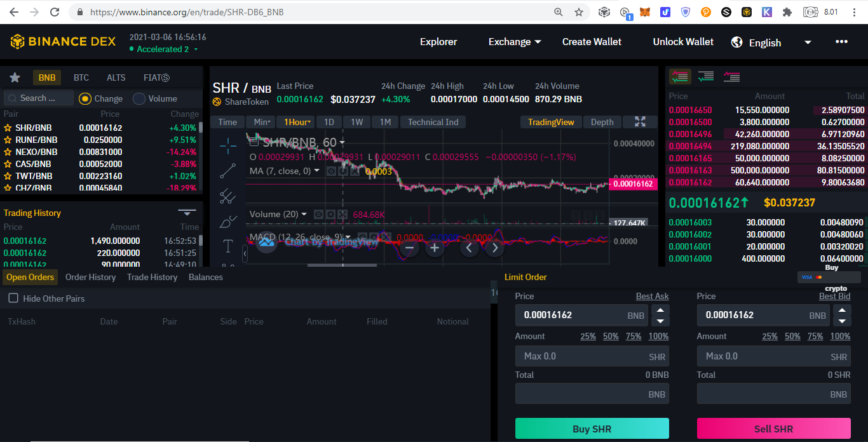Collapse the chart drawing toolbar arrow
Image resolution: width=868 pixels, height=442 pixels.
pos(245,254)
